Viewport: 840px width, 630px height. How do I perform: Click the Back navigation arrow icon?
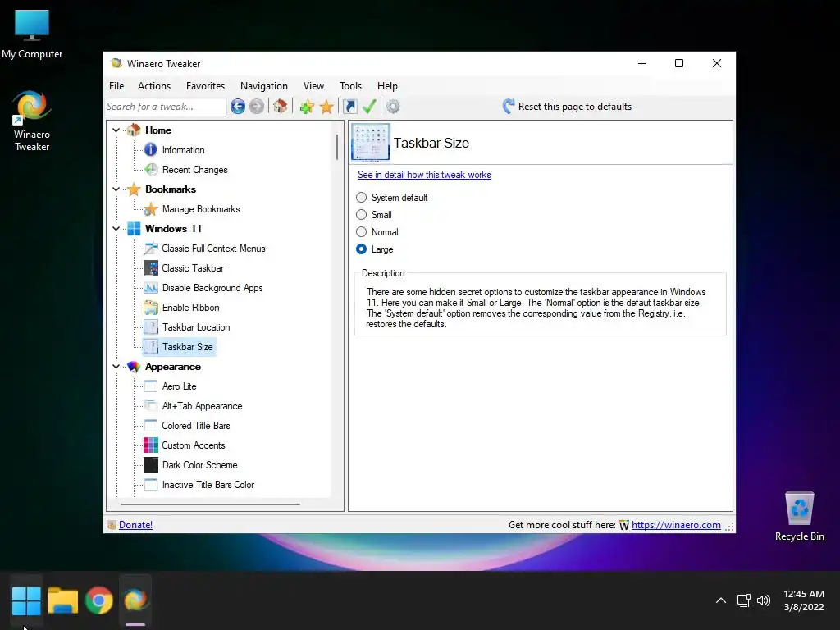coord(238,107)
